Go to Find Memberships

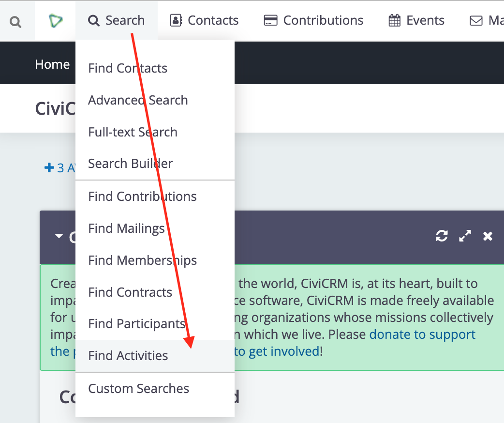coord(142,260)
